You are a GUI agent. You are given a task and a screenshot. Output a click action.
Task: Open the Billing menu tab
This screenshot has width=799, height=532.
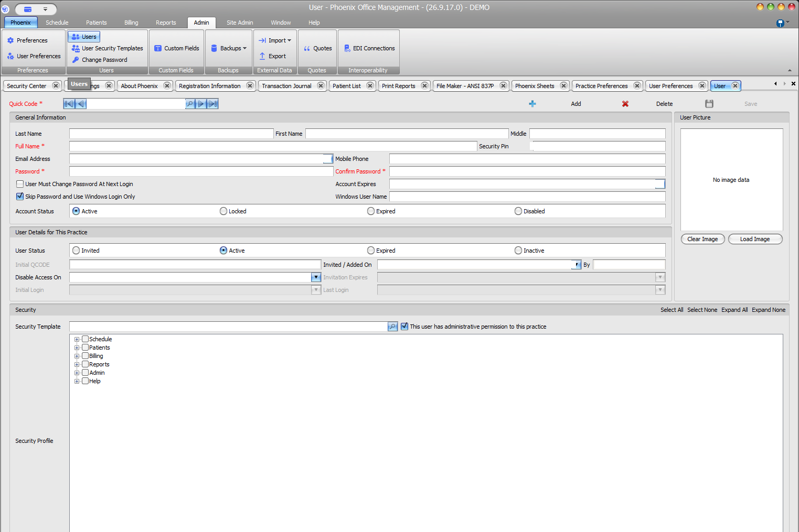pyautogui.click(x=131, y=23)
